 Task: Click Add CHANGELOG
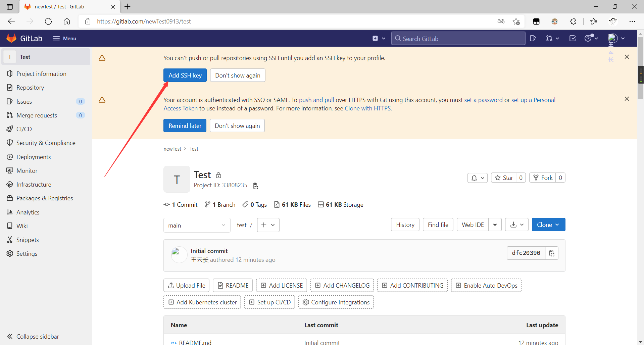tap(342, 285)
